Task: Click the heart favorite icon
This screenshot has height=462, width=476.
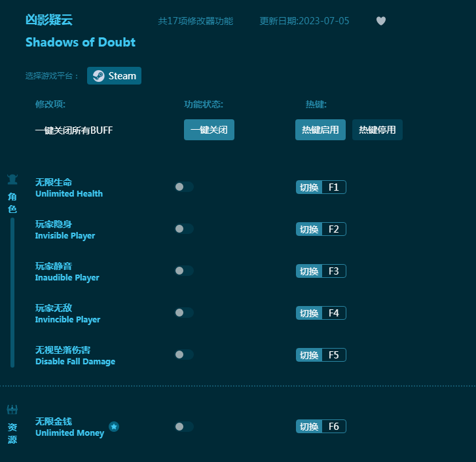Action: point(380,21)
